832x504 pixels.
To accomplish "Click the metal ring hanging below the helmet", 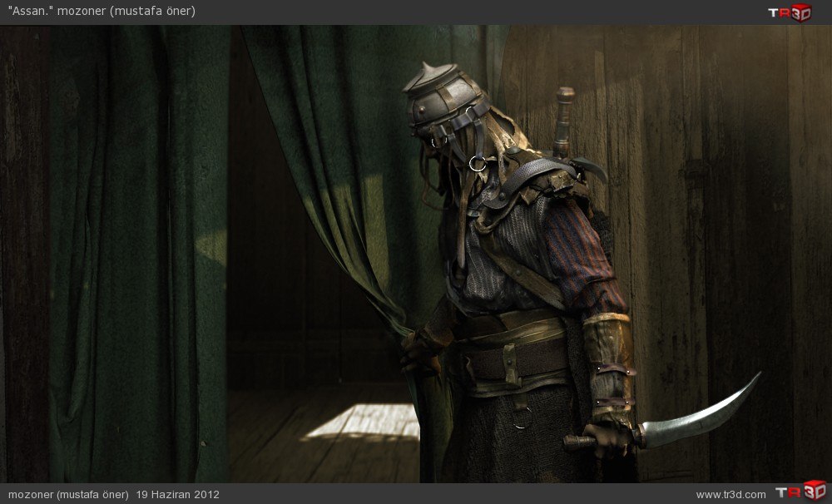I will [478, 164].
